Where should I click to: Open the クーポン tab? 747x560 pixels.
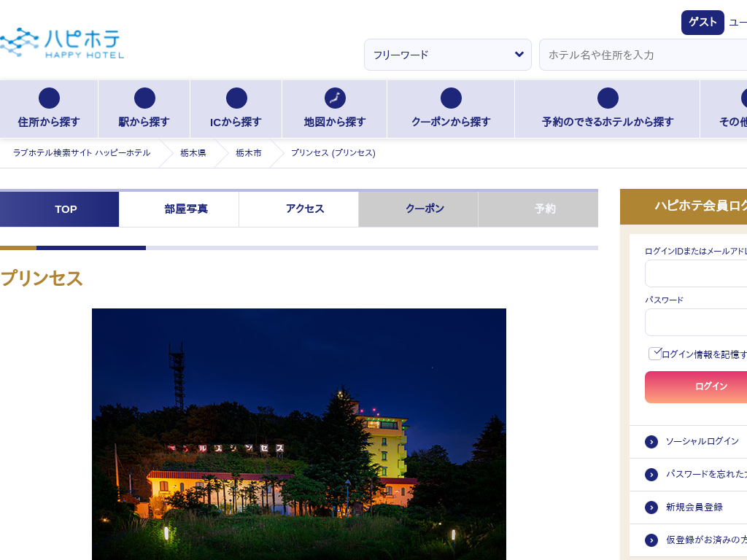(418, 209)
